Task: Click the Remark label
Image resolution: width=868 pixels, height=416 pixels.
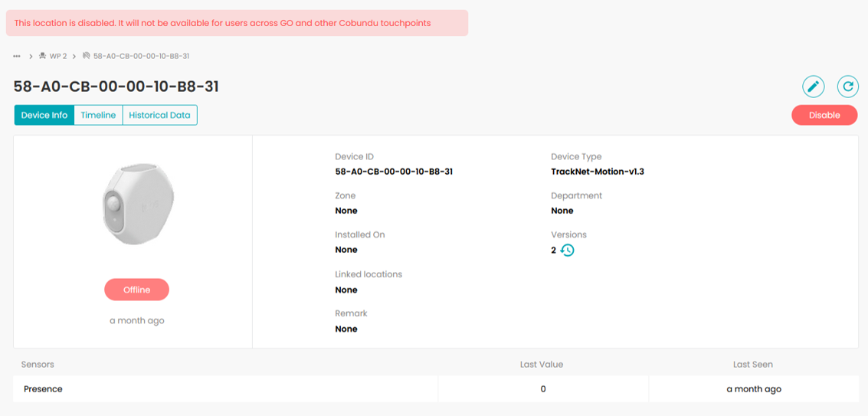Action: pyautogui.click(x=352, y=313)
